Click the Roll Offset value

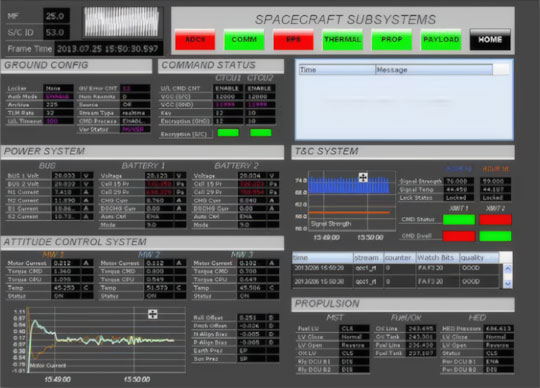252,317
